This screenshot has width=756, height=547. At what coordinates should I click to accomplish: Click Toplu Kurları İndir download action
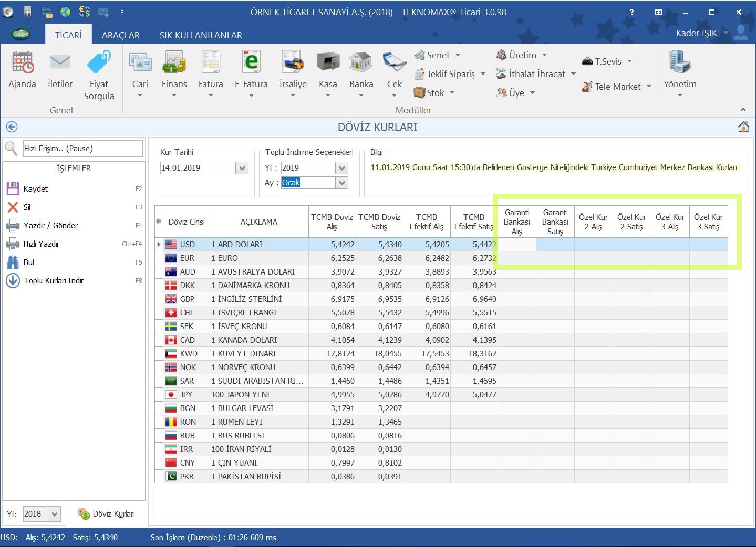point(53,281)
